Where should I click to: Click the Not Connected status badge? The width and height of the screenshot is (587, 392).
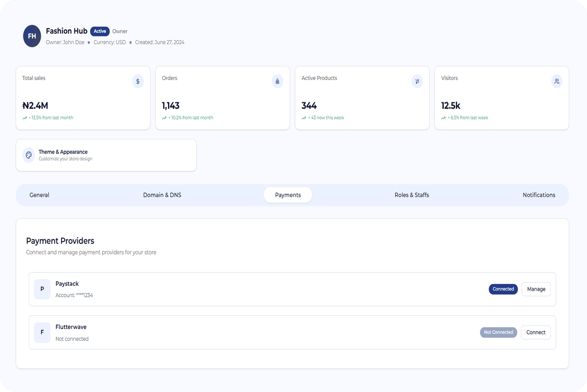pyautogui.click(x=499, y=332)
